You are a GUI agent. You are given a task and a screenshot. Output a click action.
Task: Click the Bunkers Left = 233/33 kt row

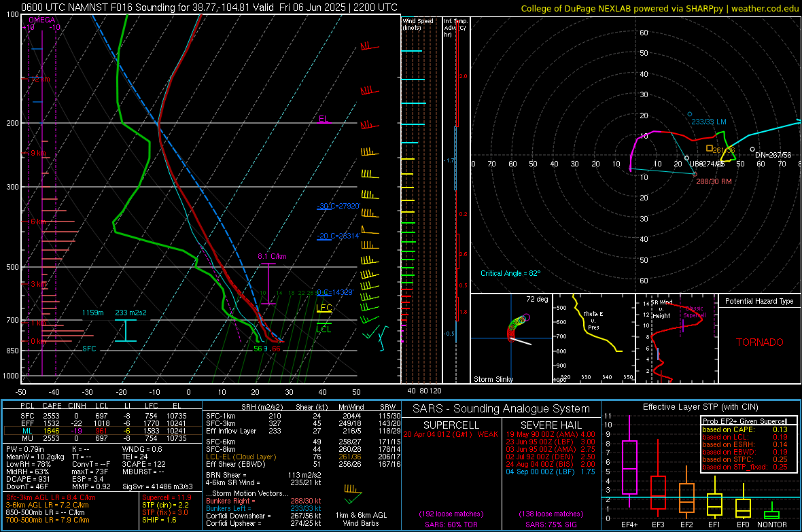pyautogui.click(x=264, y=508)
